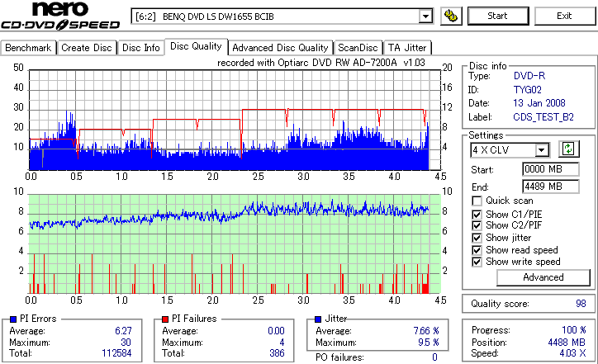This screenshot has width=598, height=364.
Task: Click the PO failures value 0
Action: (x=434, y=357)
